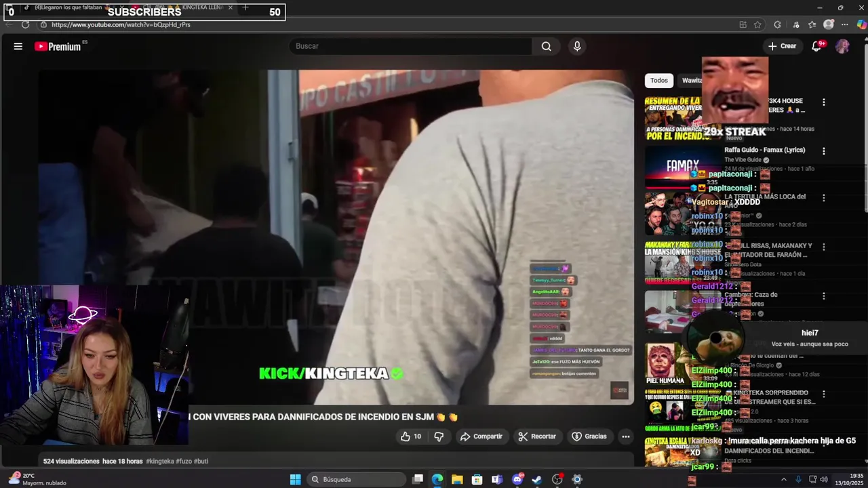Screen dimensions: 868x488
Task: Open Microsoft Edge from taskbar
Action: pos(437,479)
